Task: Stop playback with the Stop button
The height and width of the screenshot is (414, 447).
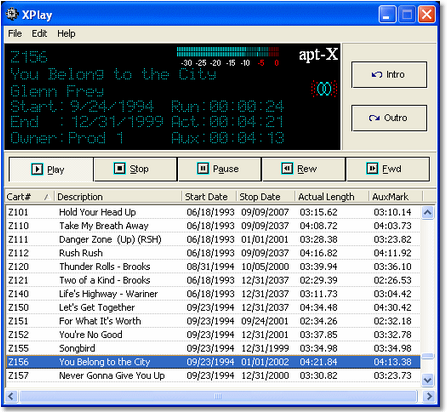Action: click(x=135, y=169)
